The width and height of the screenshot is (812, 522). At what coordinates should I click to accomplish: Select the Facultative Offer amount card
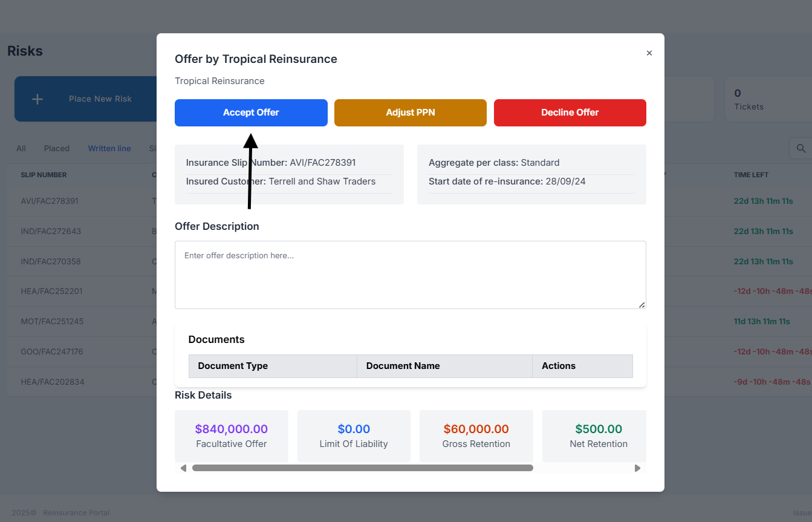(x=231, y=436)
